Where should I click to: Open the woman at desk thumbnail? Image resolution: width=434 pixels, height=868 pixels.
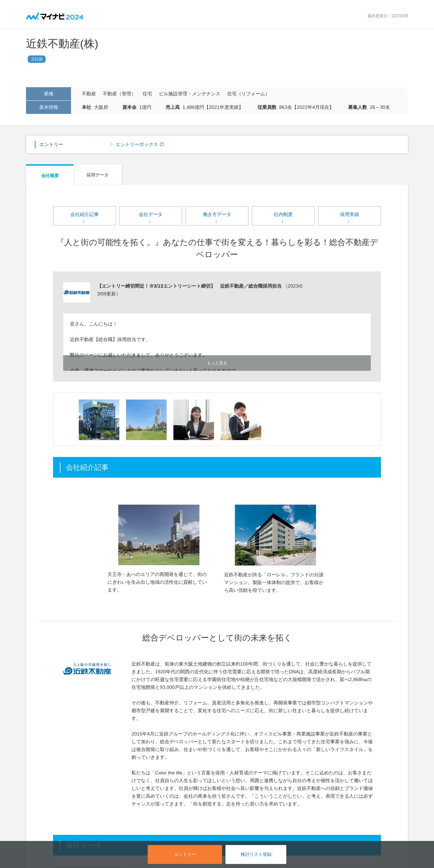click(194, 420)
